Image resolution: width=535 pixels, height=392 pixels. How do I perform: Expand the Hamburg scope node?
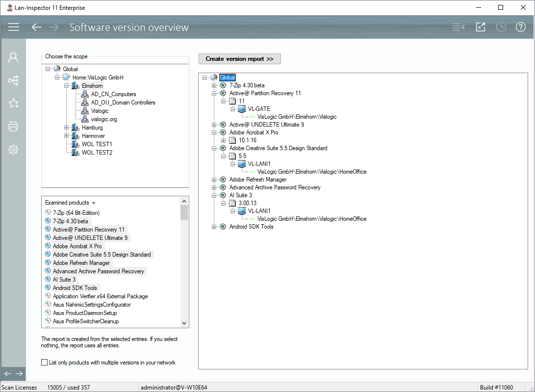click(x=67, y=128)
